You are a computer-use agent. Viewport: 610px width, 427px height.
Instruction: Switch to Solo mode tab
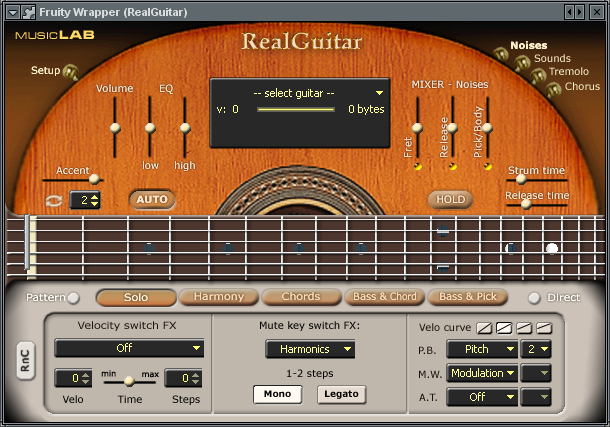pyautogui.click(x=136, y=298)
